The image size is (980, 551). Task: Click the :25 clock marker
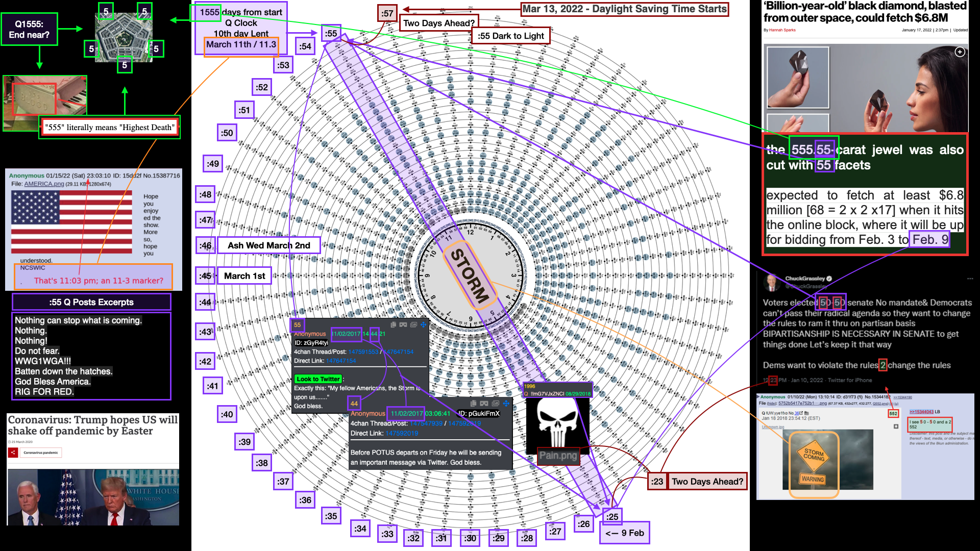point(612,517)
